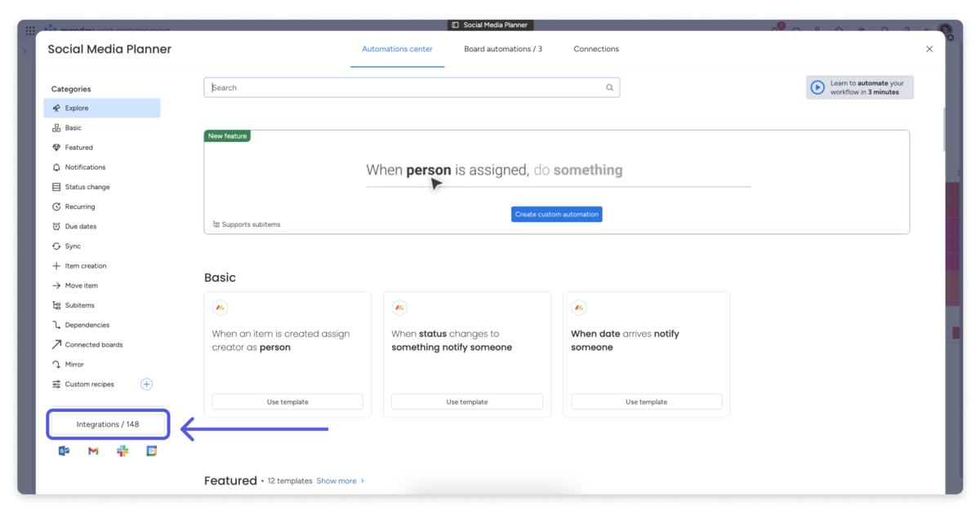This screenshot has width=980, height=514.
Task: Use template for status changes notify someone
Action: point(467,401)
